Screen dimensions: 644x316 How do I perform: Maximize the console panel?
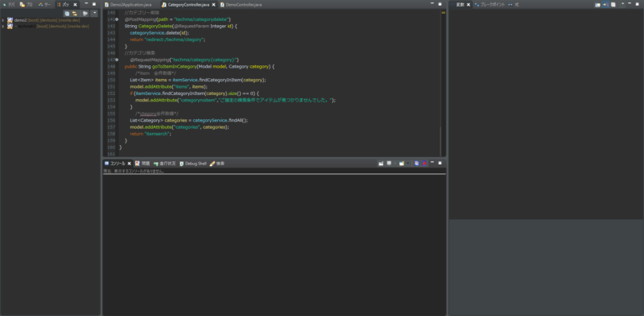pyautogui.click(x=440, y=163)
